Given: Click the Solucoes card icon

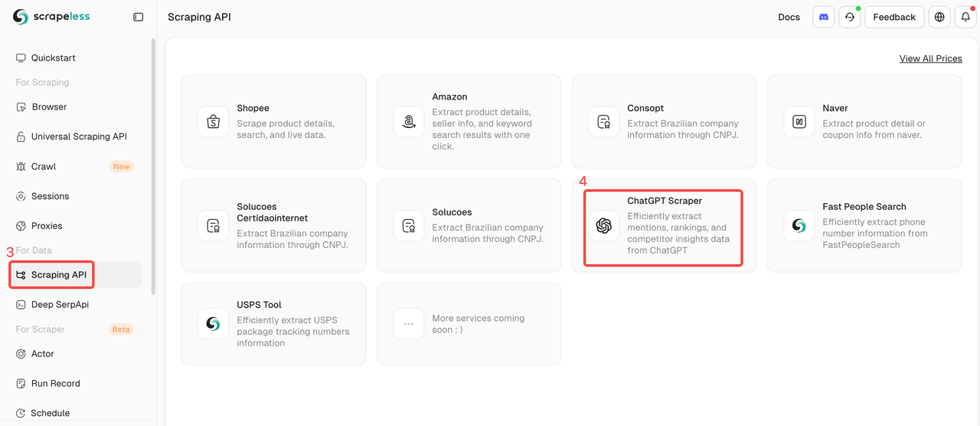Looking at the screenshot, I should [409, 226].
